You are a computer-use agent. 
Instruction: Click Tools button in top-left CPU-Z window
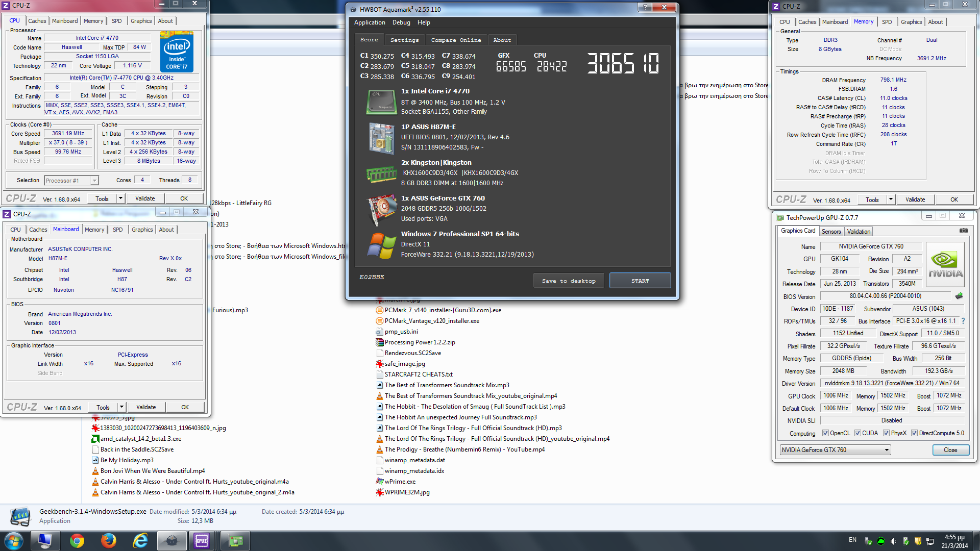(102, 198)
